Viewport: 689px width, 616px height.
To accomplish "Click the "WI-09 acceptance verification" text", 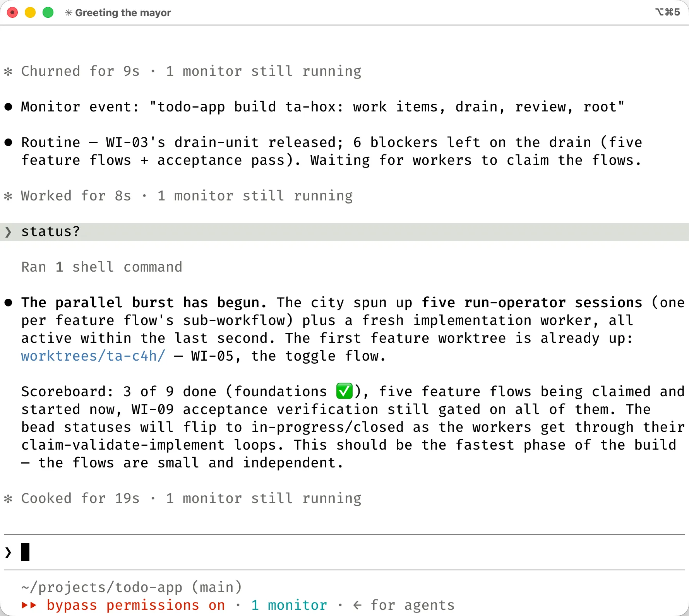I will click(x=255, y=409).
